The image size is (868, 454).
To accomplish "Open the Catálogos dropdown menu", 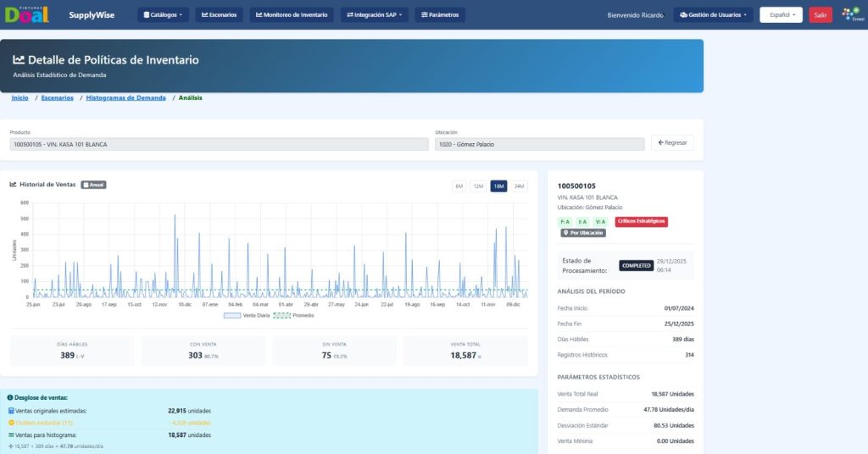I will (x=163, y=15).
